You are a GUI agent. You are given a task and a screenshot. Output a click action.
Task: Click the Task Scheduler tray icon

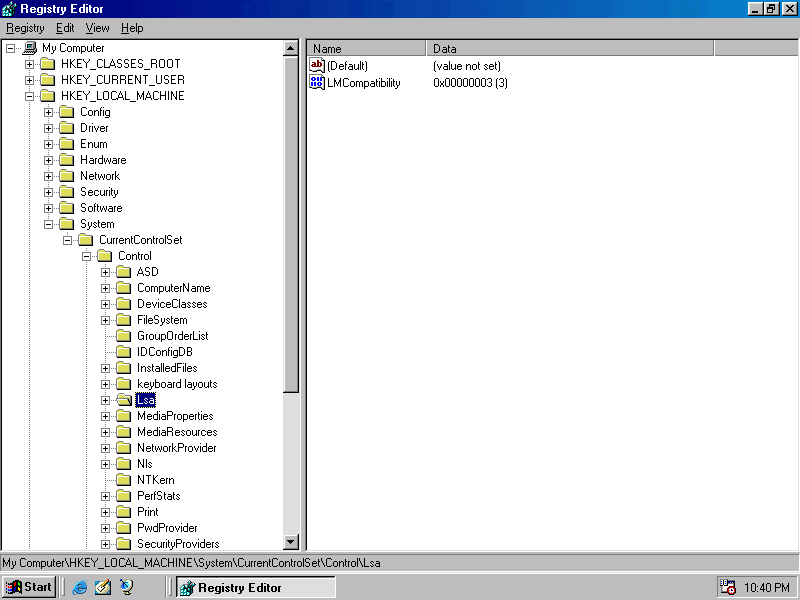tap(727, 587)
